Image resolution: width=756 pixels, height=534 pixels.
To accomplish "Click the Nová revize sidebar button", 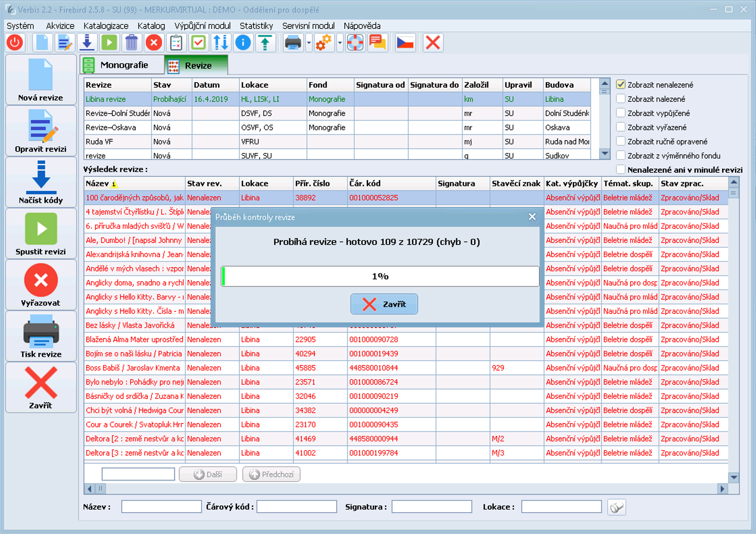I will tap(41, 80).
